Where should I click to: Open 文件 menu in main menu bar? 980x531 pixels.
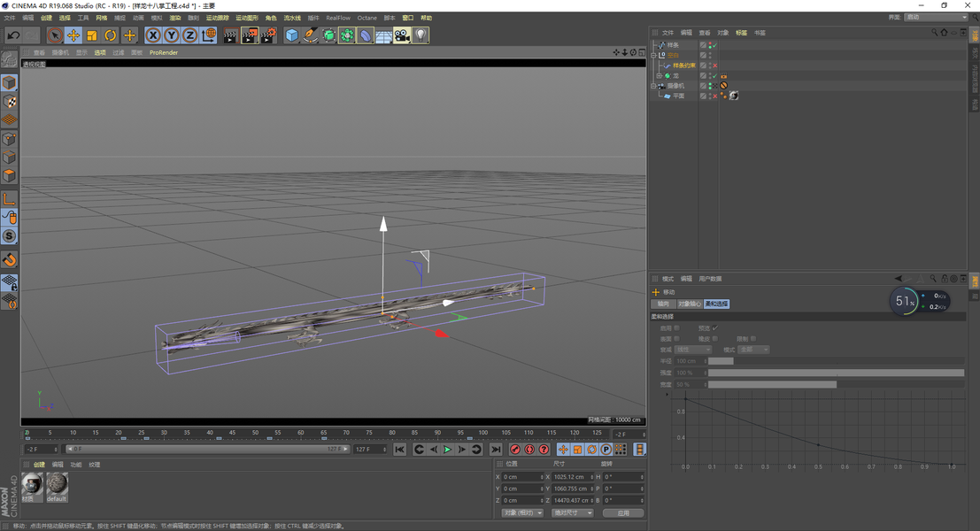[10, 18]
